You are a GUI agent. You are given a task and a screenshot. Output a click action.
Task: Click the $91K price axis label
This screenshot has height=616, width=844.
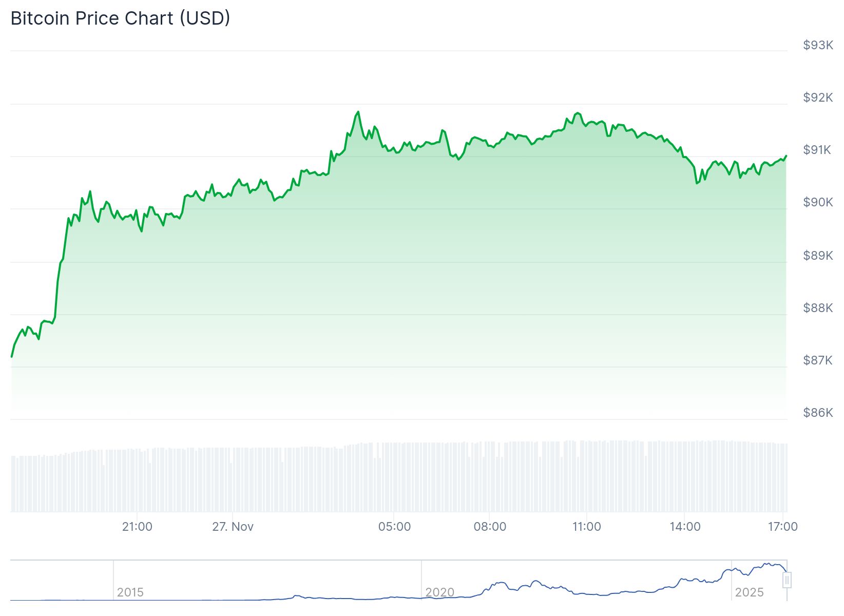[817, 150]
